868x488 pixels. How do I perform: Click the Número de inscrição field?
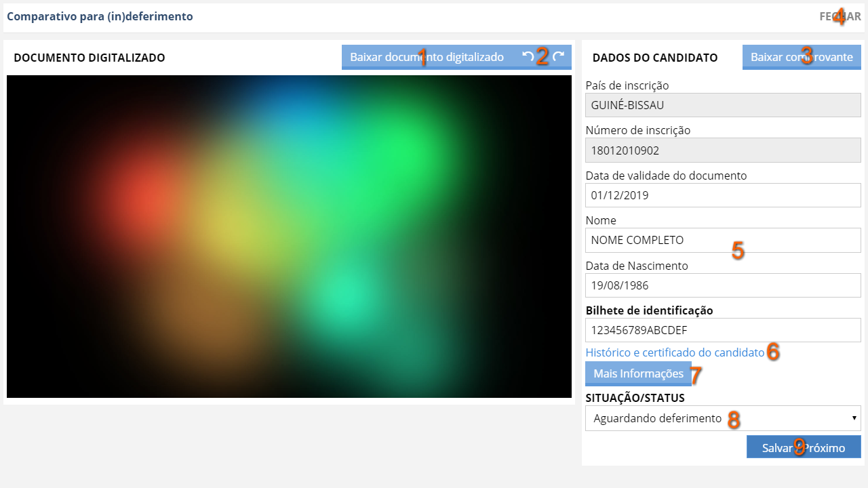tap(722, 150)
